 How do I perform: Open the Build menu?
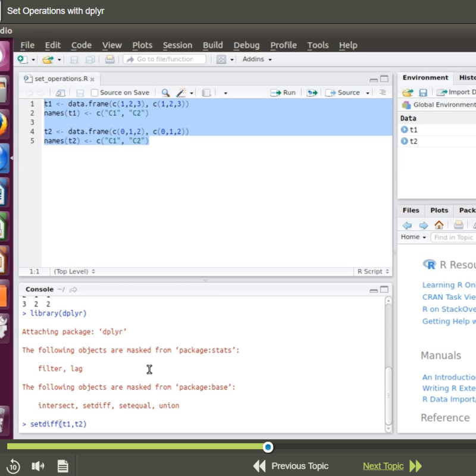213,45
